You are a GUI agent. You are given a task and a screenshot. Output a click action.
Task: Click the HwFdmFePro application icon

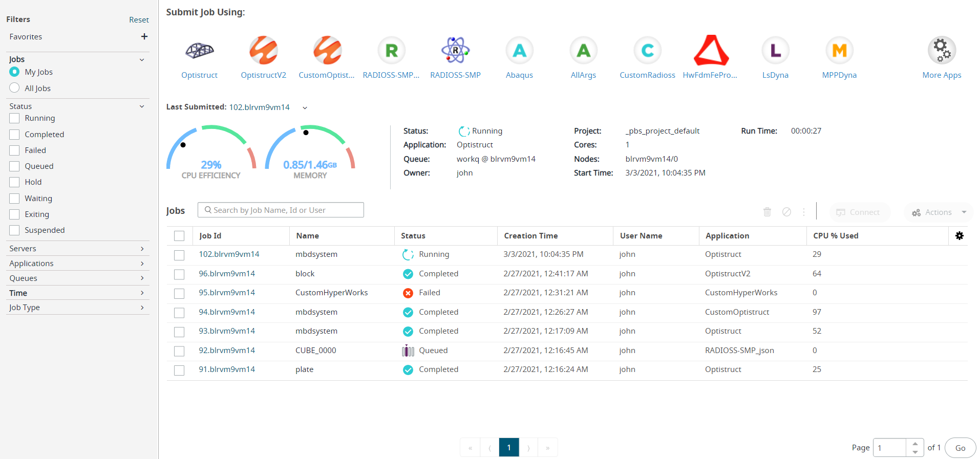[x=711, y=51]
